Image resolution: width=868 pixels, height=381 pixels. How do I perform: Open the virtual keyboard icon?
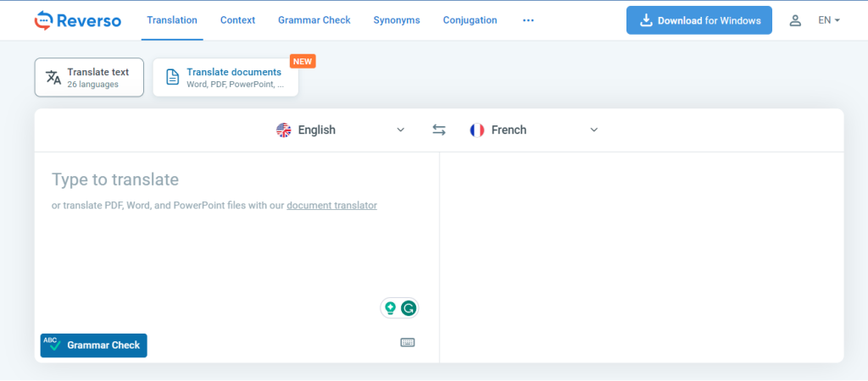coord(408,343)
